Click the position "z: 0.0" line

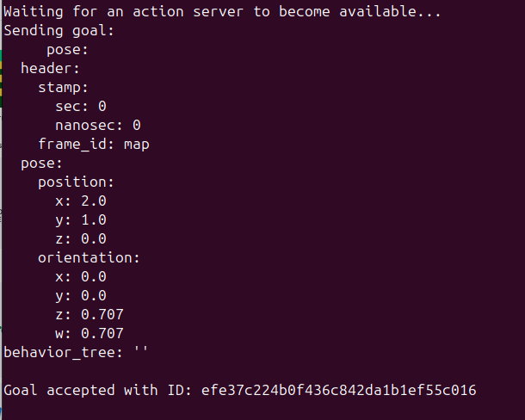(80, 239)
